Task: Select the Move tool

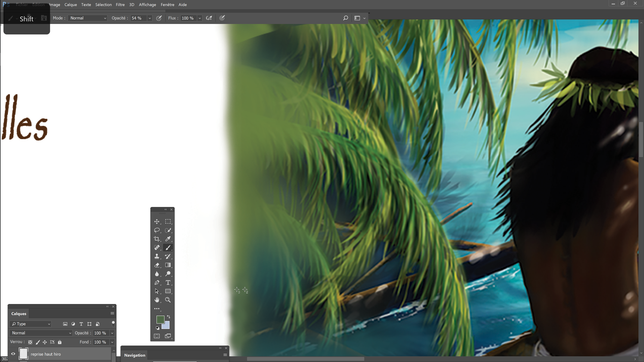Action: (157, 222)
